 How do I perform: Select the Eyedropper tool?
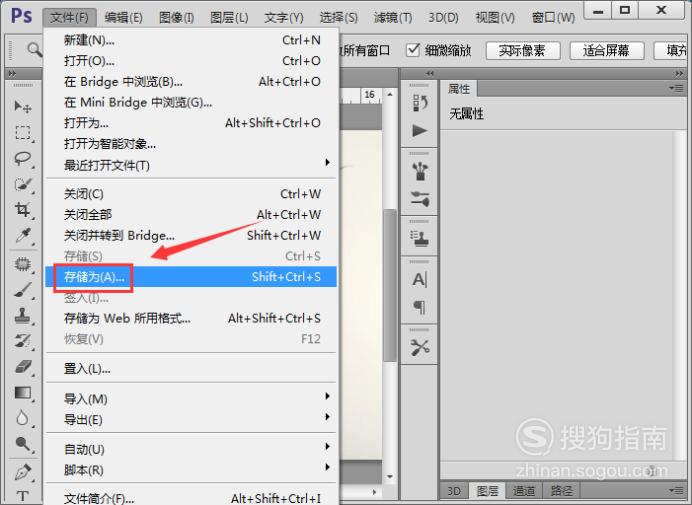tap(23, 236)
